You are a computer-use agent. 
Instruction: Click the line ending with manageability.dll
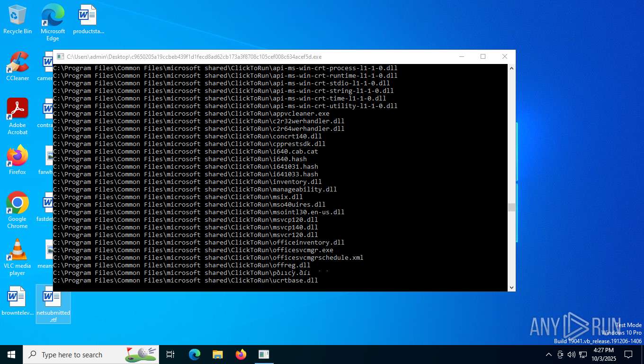tap(195, 190)
